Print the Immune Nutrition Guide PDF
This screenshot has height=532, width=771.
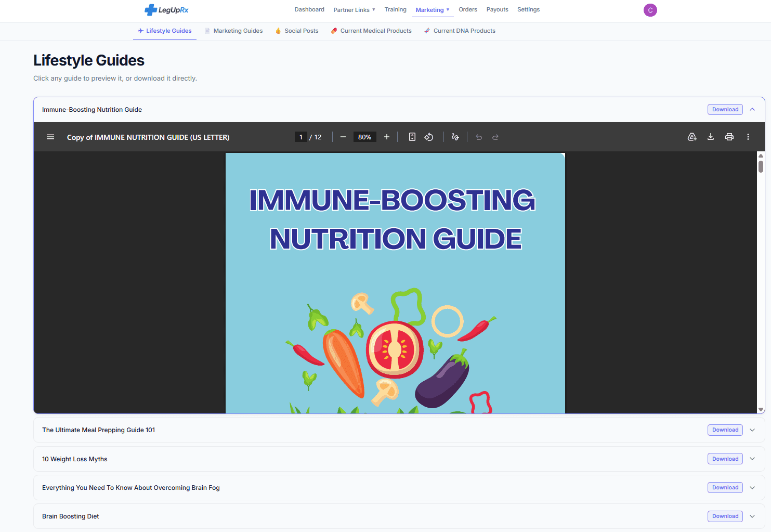pyautogui.click(x=729, y=137)
